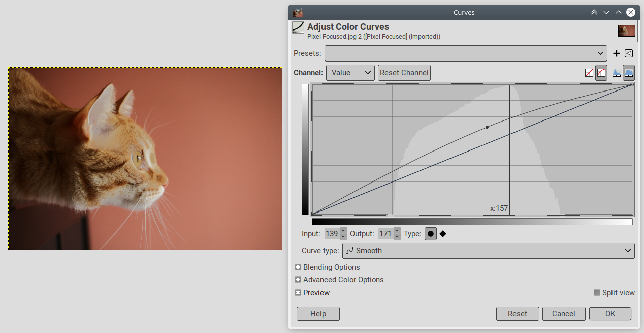Click the shade window double-chevron button
Screen dimensions: 644x333
(x=594, y=12)
